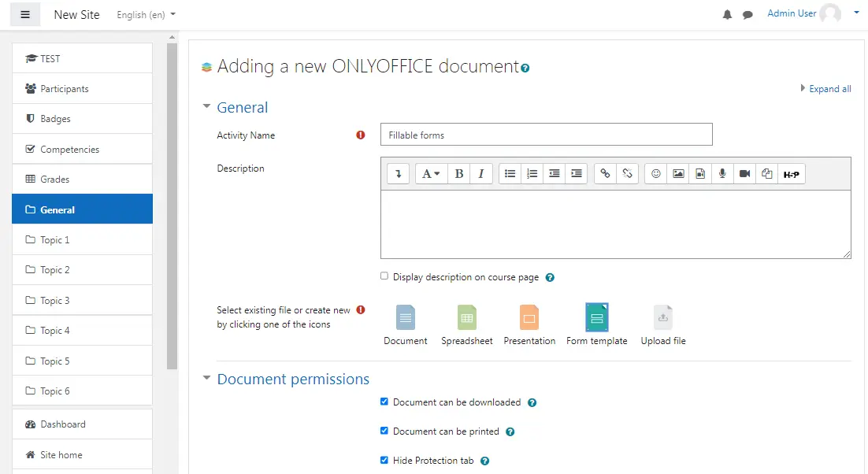Select the Form template option
The height and width of the screenshot is (474, 868).
(596, 317)
